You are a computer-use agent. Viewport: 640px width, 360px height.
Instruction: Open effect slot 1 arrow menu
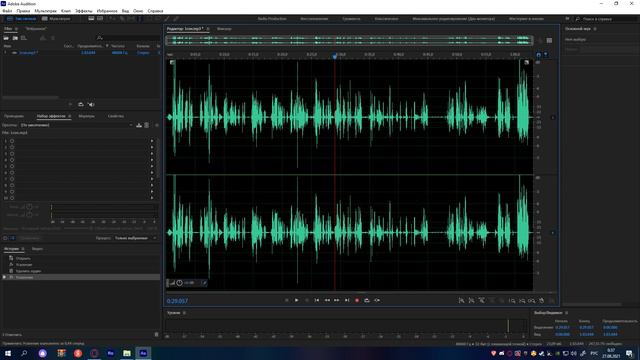(152, 141)
